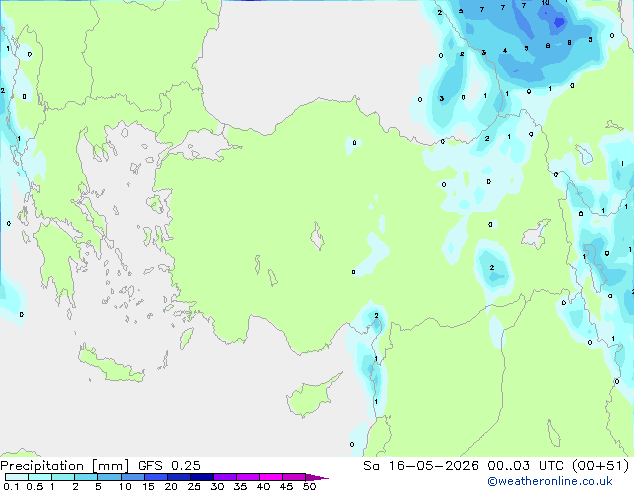Click the legend label '40'

click(x=263, y=486)
